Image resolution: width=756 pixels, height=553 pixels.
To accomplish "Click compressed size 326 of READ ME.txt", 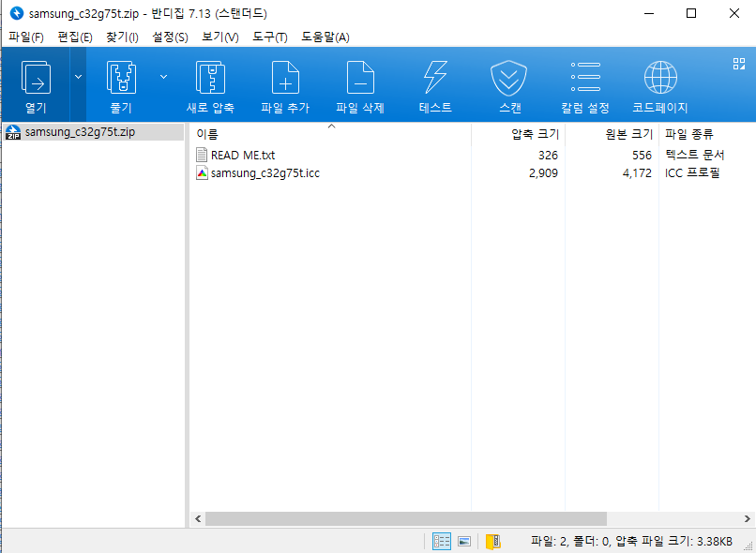I will 548,155.
